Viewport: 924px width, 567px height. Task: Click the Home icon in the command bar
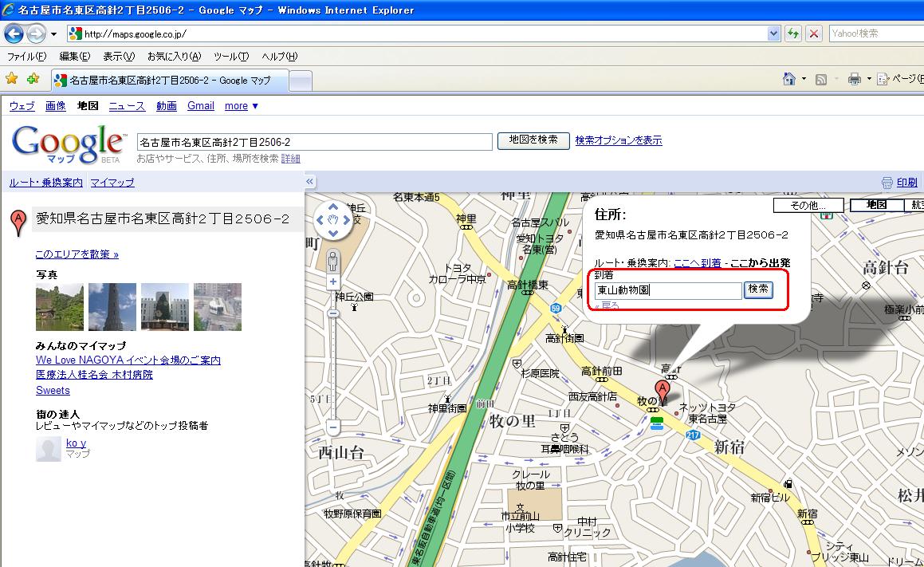(x=789, y=79)
